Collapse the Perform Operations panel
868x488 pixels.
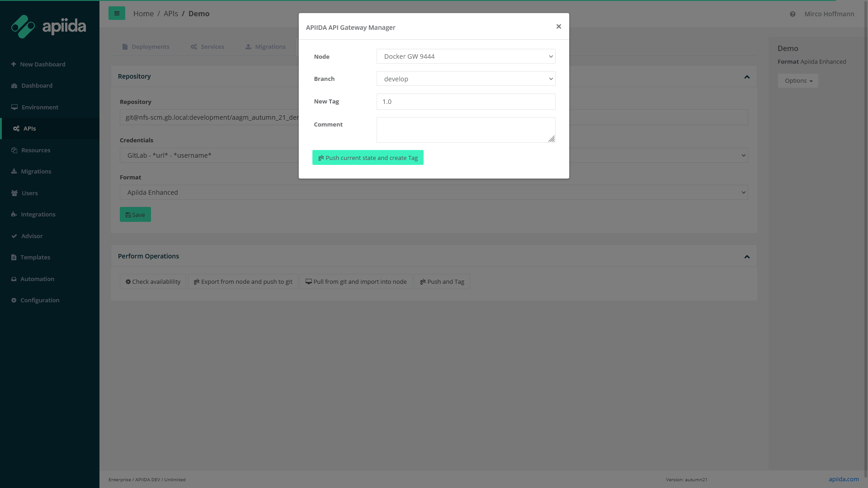pyautogui.click(x=747, y=257)
